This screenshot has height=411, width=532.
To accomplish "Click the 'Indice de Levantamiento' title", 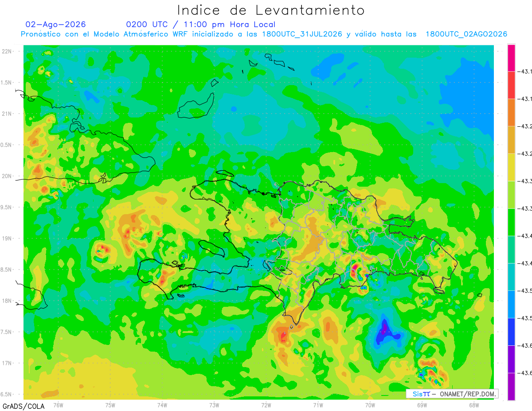I will [271, 10].
